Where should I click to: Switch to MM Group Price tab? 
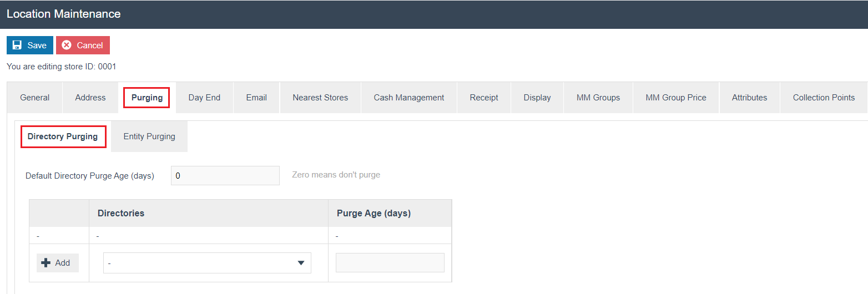click(x=676, y=98)
